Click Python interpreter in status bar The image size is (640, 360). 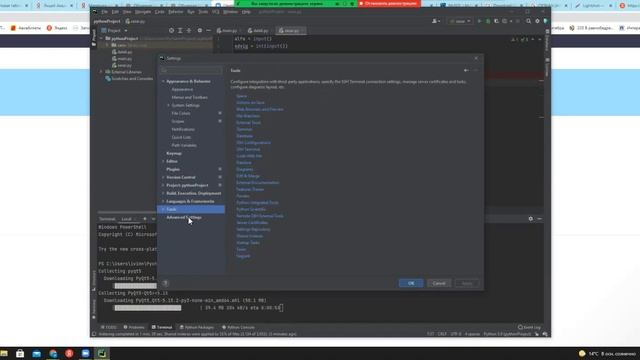507,334
